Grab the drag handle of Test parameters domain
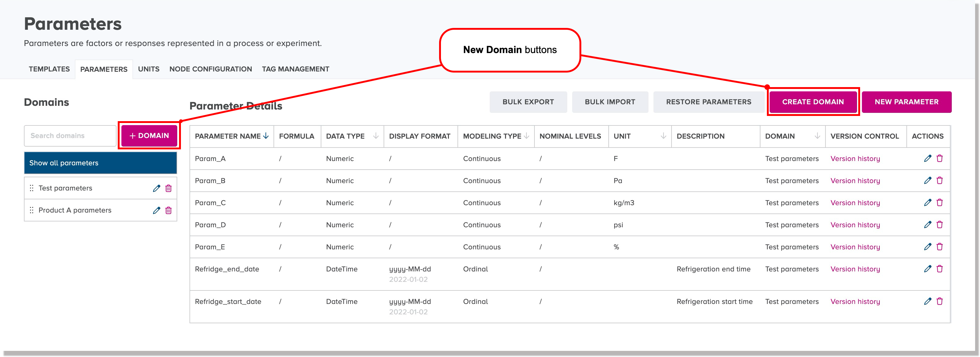 [x=32, y=188]
